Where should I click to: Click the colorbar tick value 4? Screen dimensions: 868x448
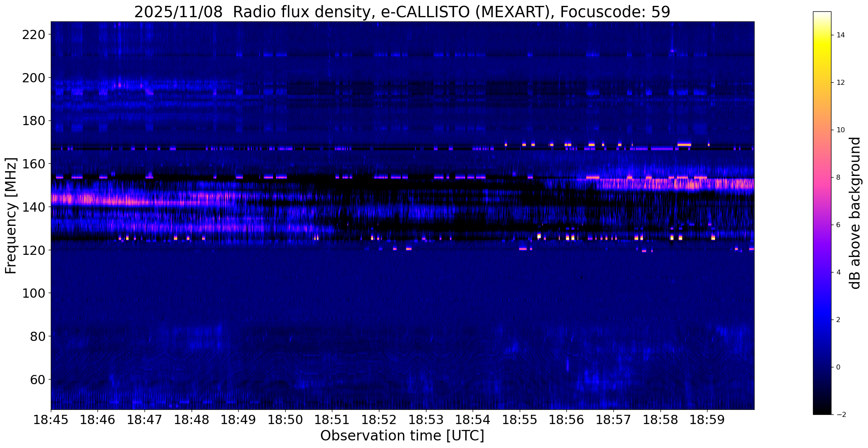coord(839,272)
